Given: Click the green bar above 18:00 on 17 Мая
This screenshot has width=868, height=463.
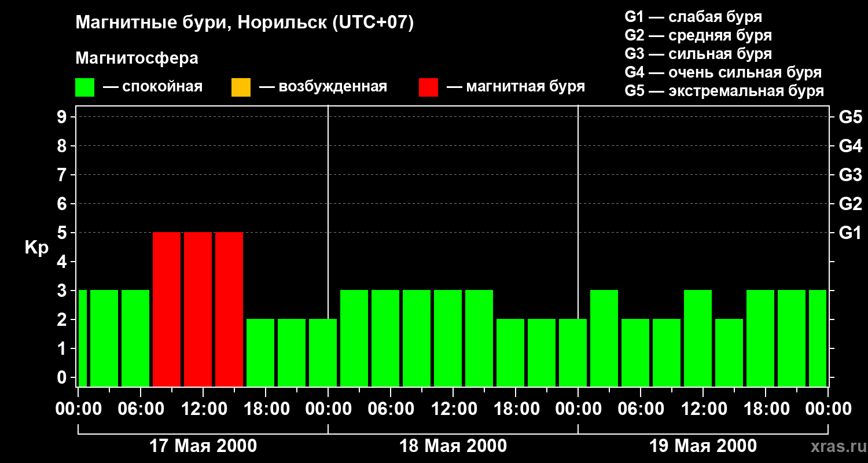Looking at the screenshot, I should [x=260, y=353].
